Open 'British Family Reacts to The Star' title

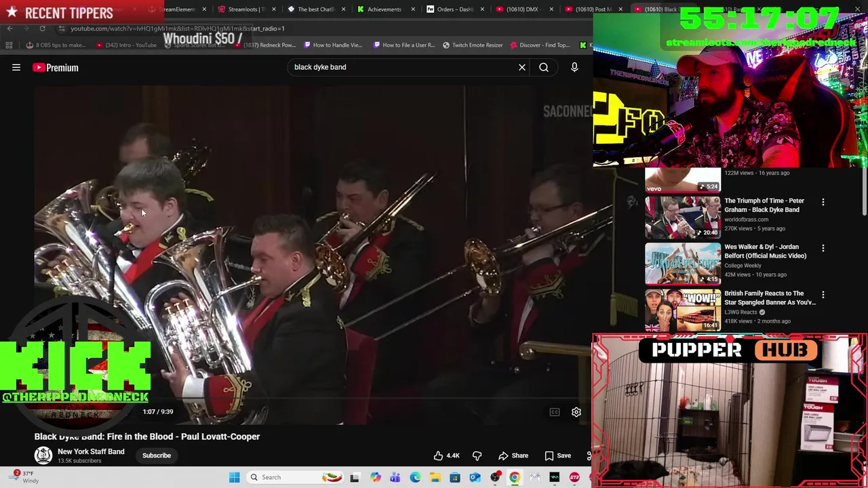point(770,298)
